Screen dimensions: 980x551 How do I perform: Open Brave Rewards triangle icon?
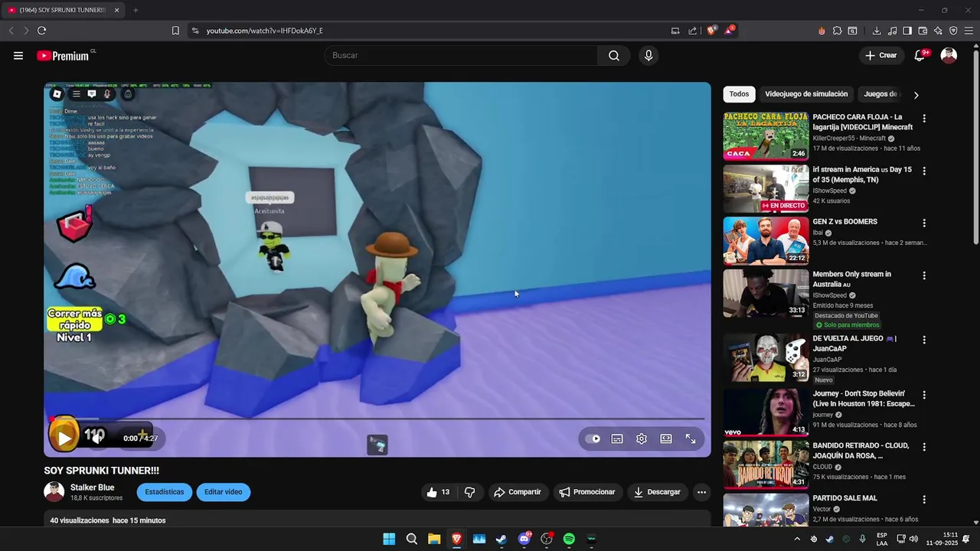coord(730,31)
